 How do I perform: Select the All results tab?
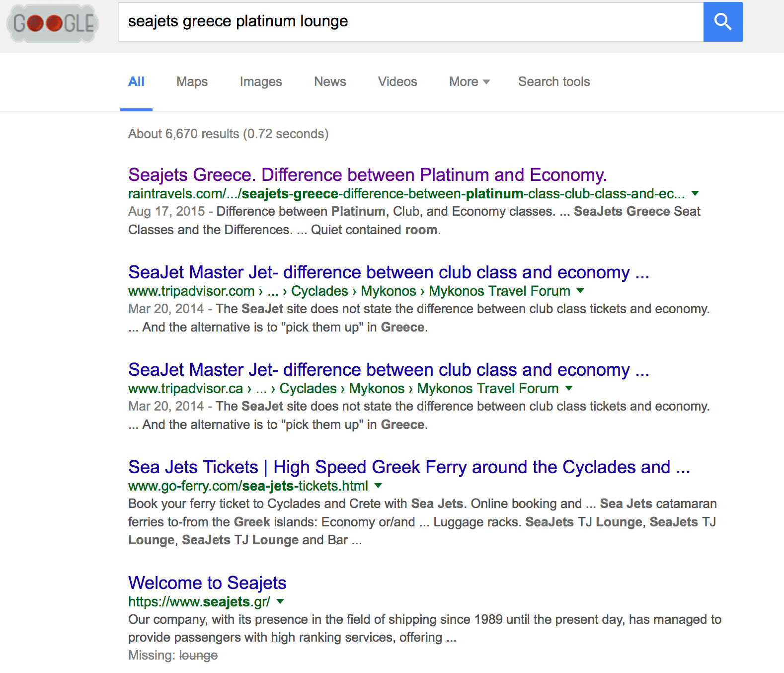click(x=136, y=82)
